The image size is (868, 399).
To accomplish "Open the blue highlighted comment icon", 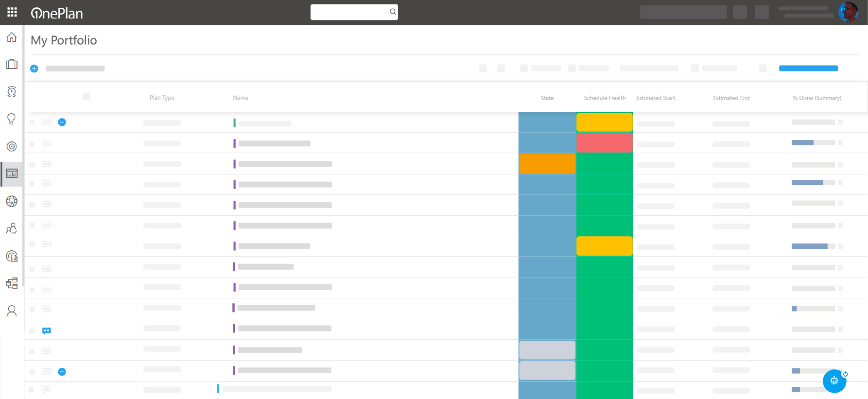I will [47, 331].
